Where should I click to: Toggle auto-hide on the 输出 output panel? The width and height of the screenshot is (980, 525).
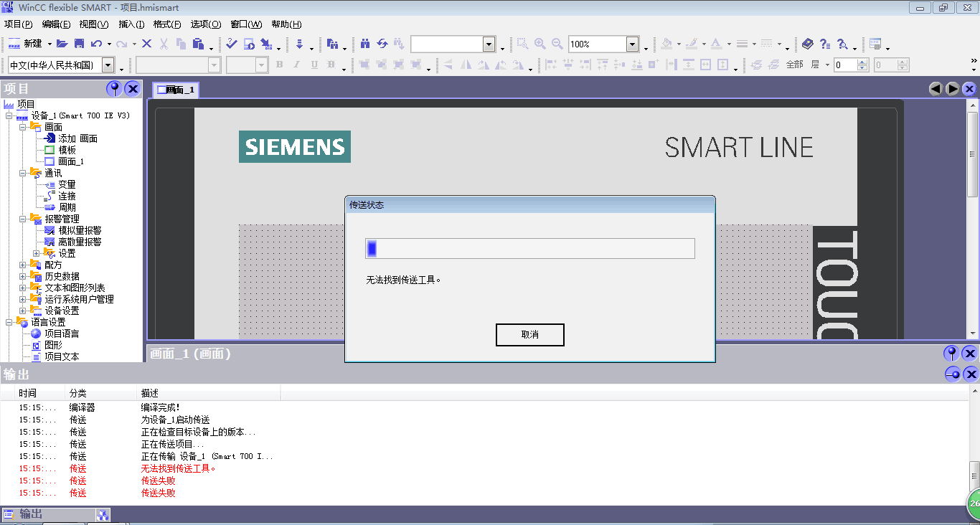point(952,374)
